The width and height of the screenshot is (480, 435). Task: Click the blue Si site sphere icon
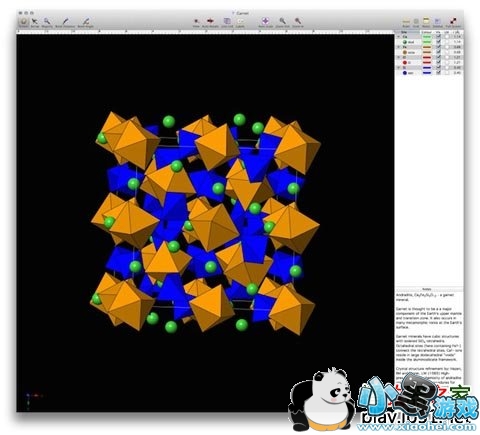tap(405, 73)
